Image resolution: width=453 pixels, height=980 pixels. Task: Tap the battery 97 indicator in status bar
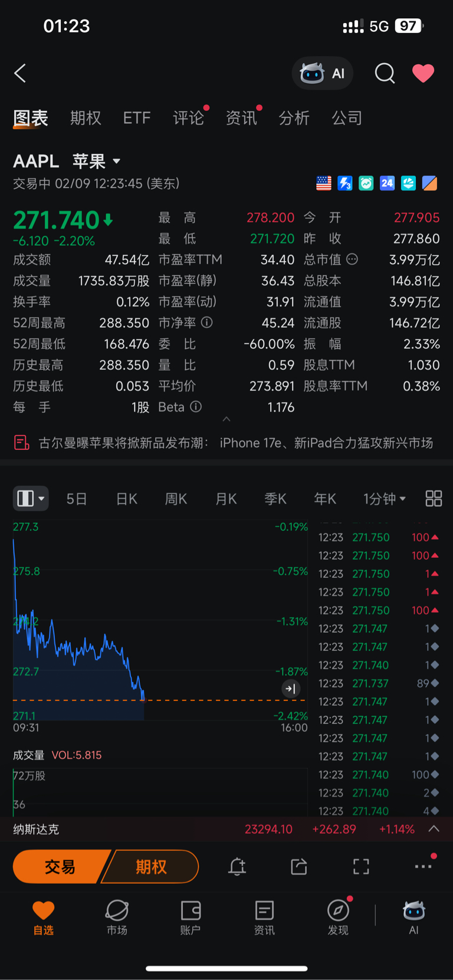point(409,26)
